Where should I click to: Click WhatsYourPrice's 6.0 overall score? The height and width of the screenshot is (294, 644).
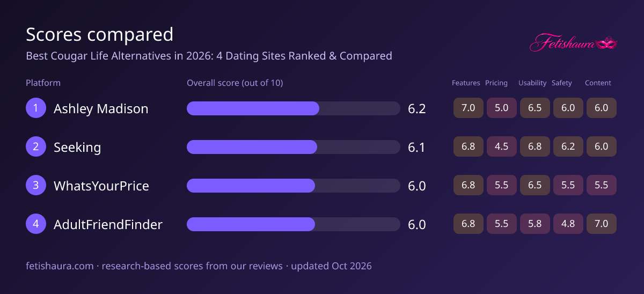pos(416,186)
